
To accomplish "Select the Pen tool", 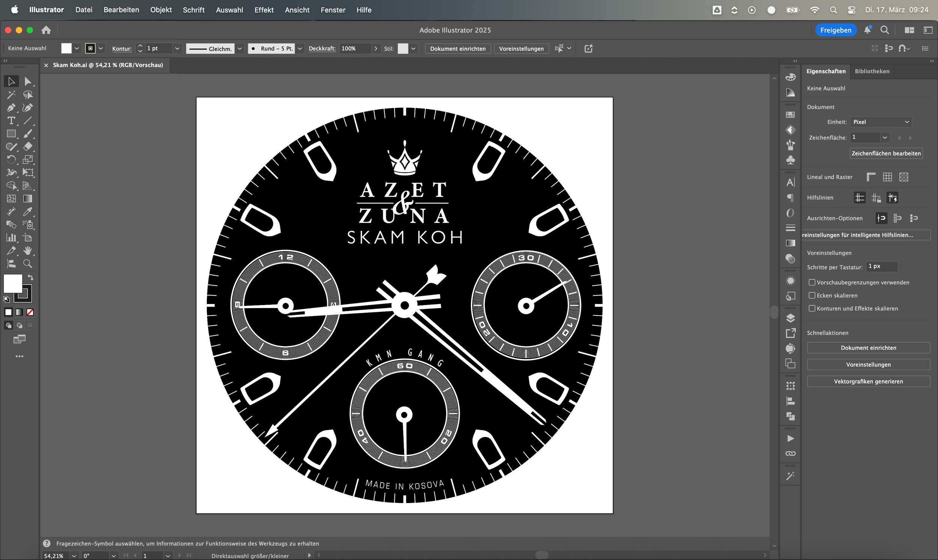I will coord(11,108).
